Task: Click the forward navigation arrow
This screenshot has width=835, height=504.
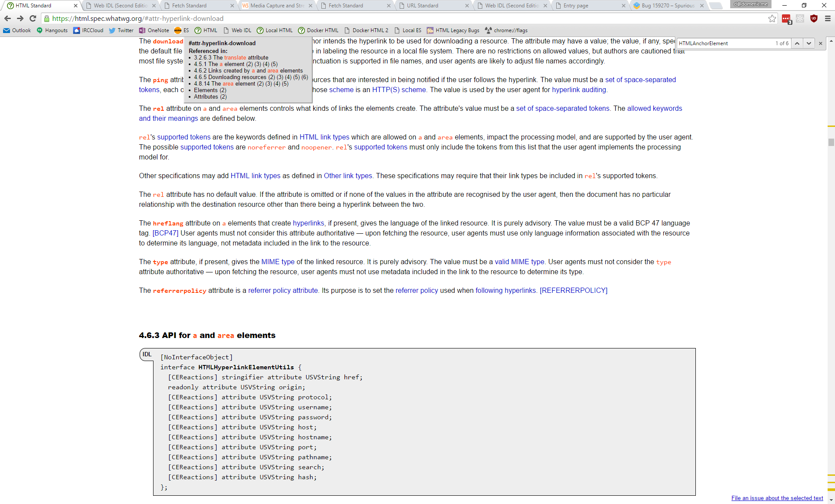Action: coord(20,19)
